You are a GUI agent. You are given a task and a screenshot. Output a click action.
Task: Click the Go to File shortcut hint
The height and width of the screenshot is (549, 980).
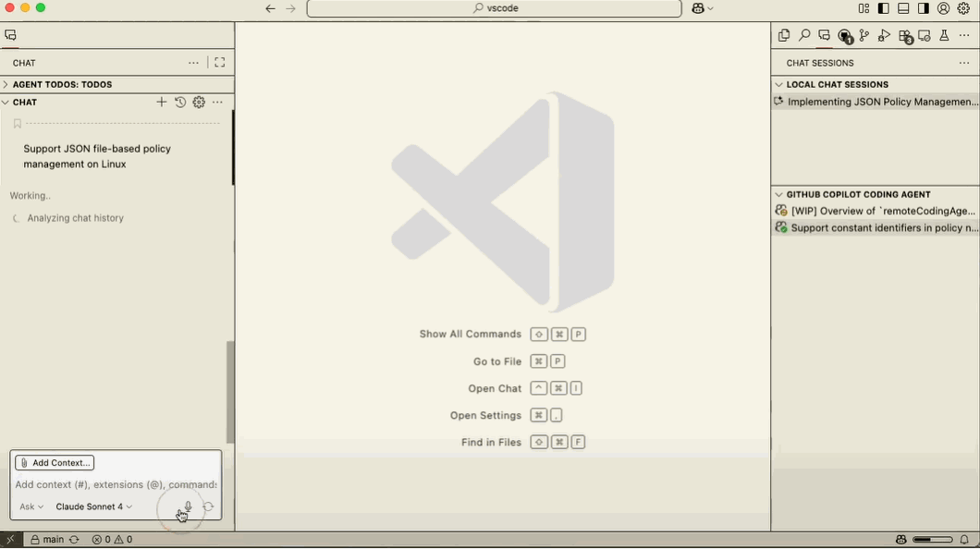(519, 361)
